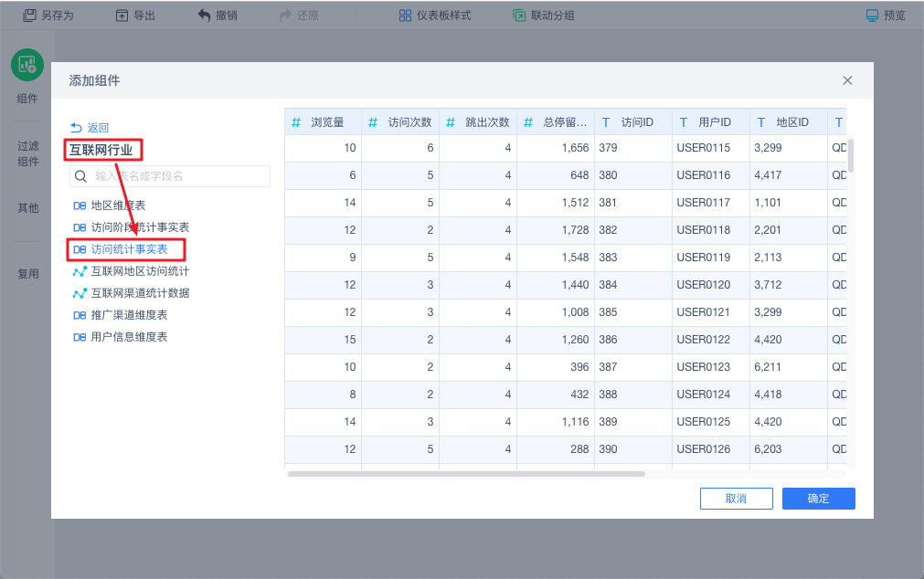Screen dimensions: 924x579
Task: Click the vertical scrollbar of the preview table
Action: click(x=851, y=155)
